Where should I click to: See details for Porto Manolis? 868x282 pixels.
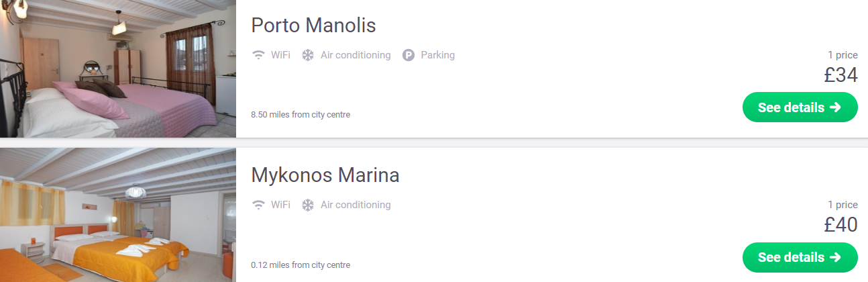pyautogui.click(x=800, y=107)
